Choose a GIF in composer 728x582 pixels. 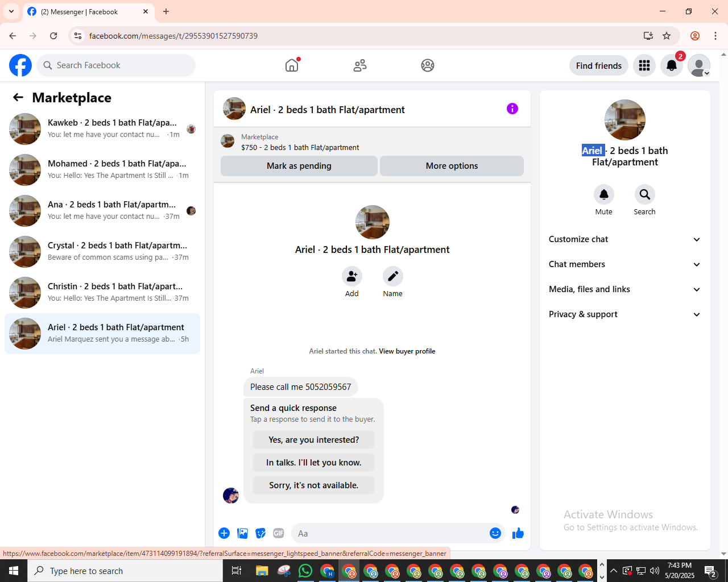(x=279, y=533)
